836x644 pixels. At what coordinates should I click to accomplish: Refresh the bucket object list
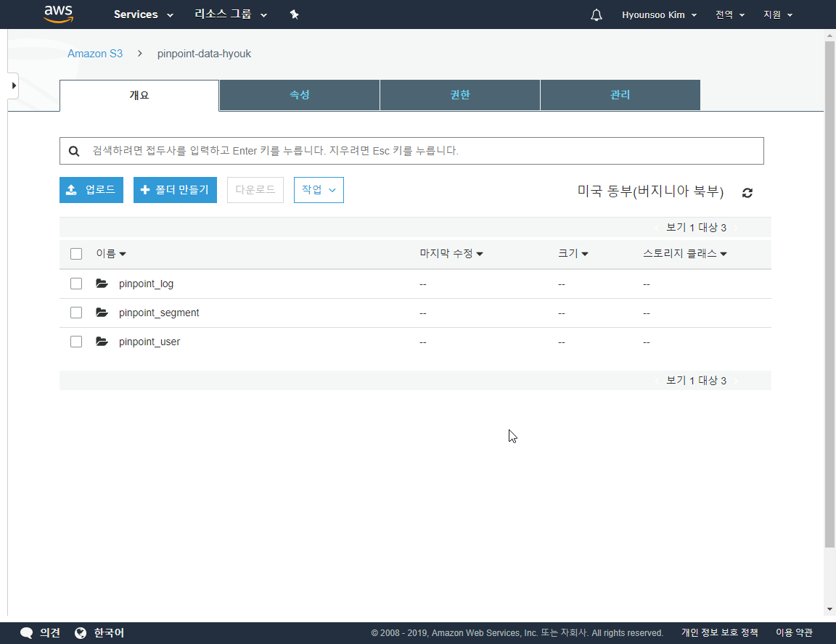(x=747, y=192)
